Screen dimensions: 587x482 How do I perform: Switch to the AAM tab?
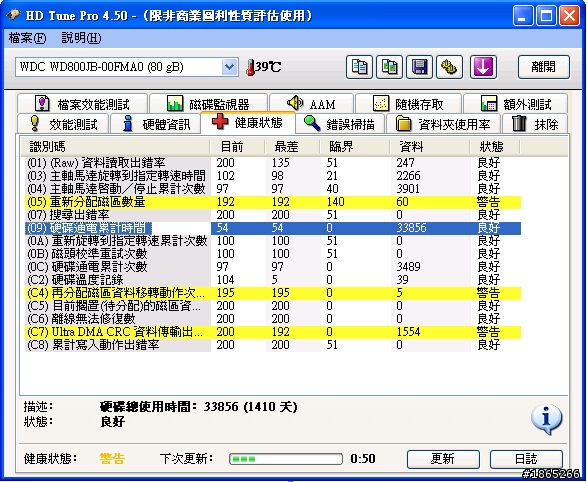tap(311, 103)
